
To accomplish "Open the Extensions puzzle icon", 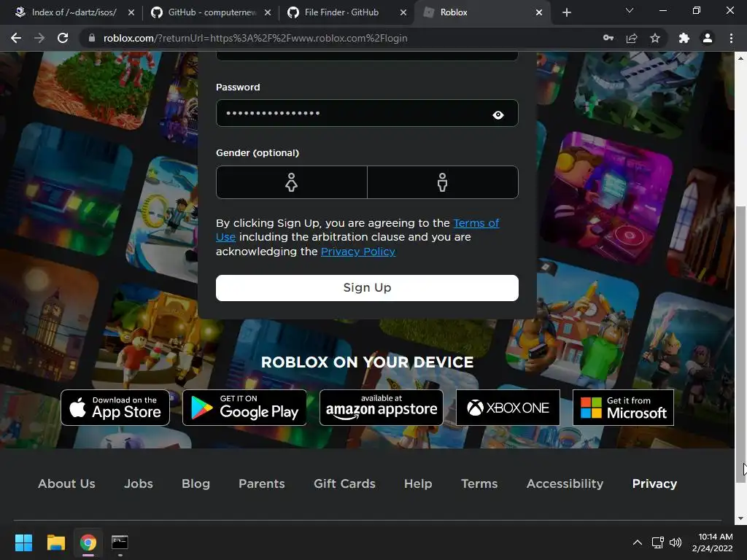I will [x=684, y=38].
